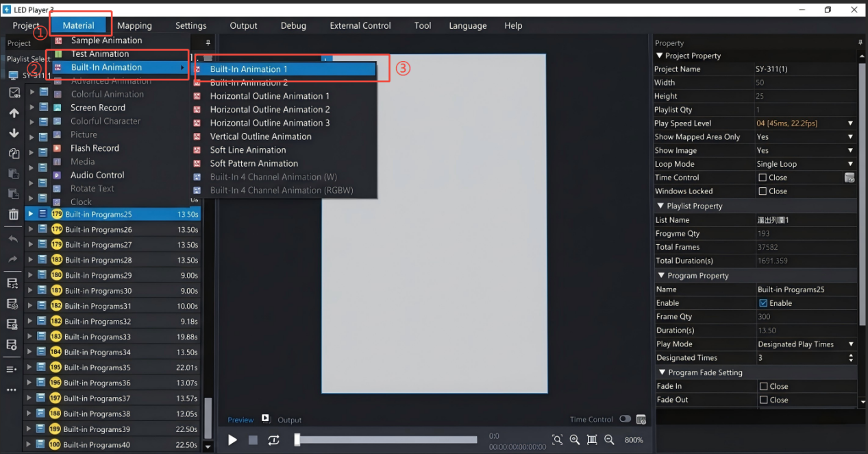This screenshot has width=868, height=454.
Task: Expand Built-in Programs25 tree row
Action: coord(30,214)
